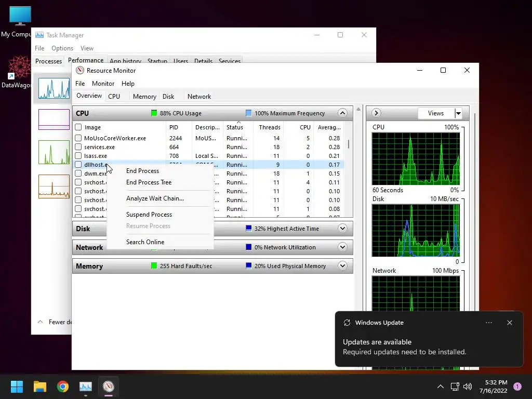532x399 pixels.
Task: Switch to the Memory tab
Action: pos(144,96)
